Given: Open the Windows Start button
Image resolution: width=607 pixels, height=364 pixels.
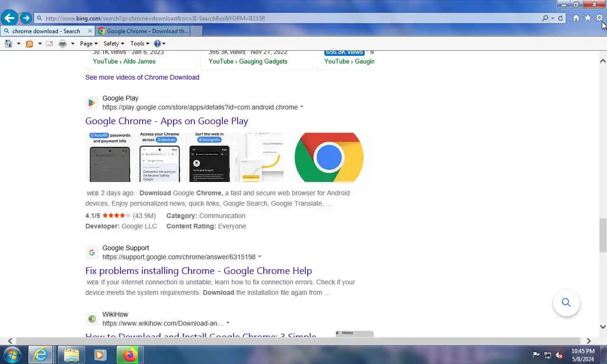Looking at the screenshot, I should [12, 355].
